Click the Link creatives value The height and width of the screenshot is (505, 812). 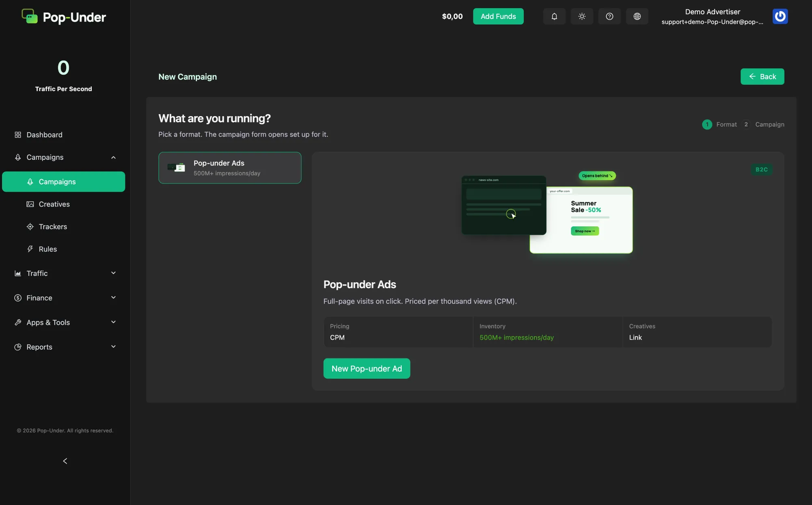[x=635, y=337]
